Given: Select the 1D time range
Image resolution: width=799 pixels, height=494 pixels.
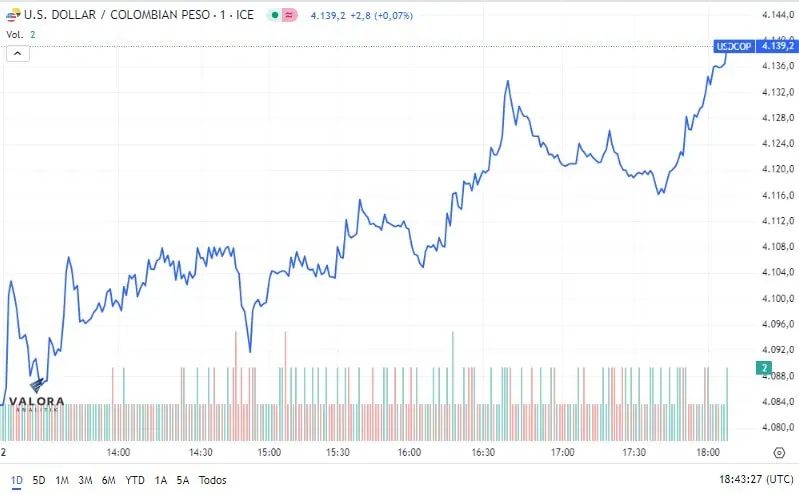Looking at the screenshot, I should tap(17, 480).
